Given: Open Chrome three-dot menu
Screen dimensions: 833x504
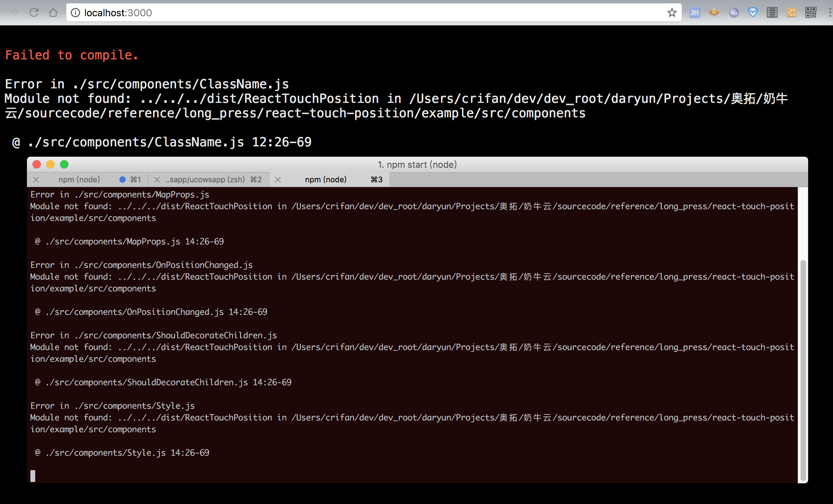Looking at the screenshot, I should (x=830, y=13).
